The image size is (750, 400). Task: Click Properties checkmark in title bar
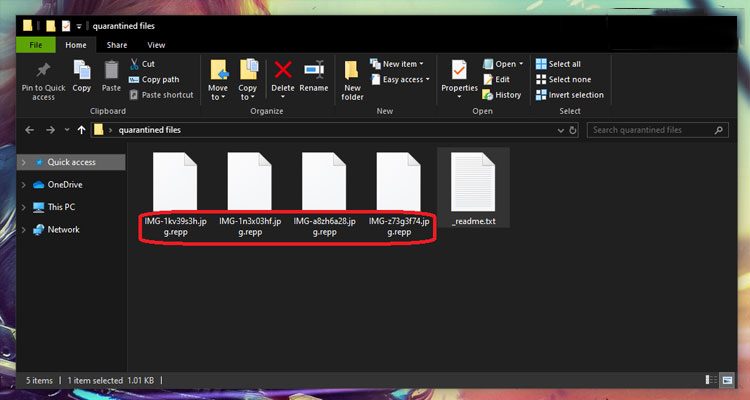[65, 26]
